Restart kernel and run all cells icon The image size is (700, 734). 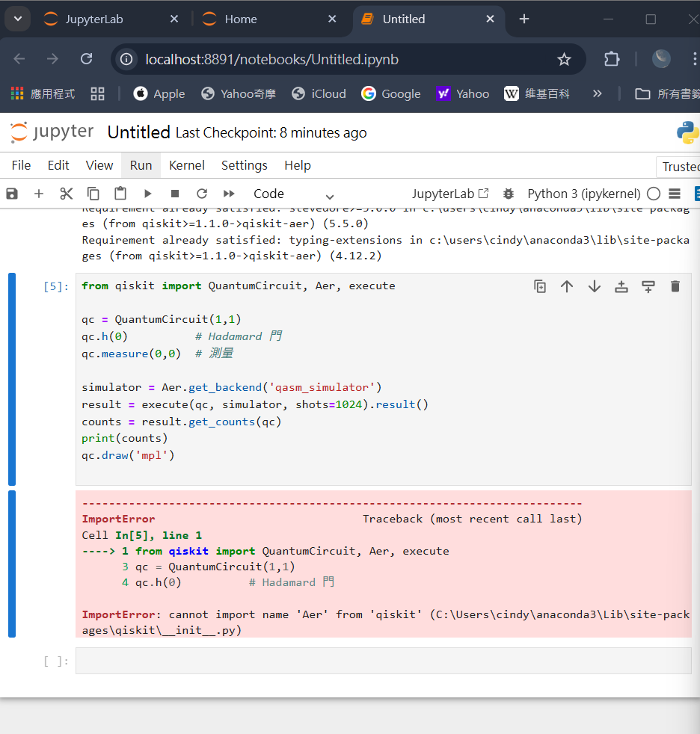pyautogui.click(x=229, y=194)
